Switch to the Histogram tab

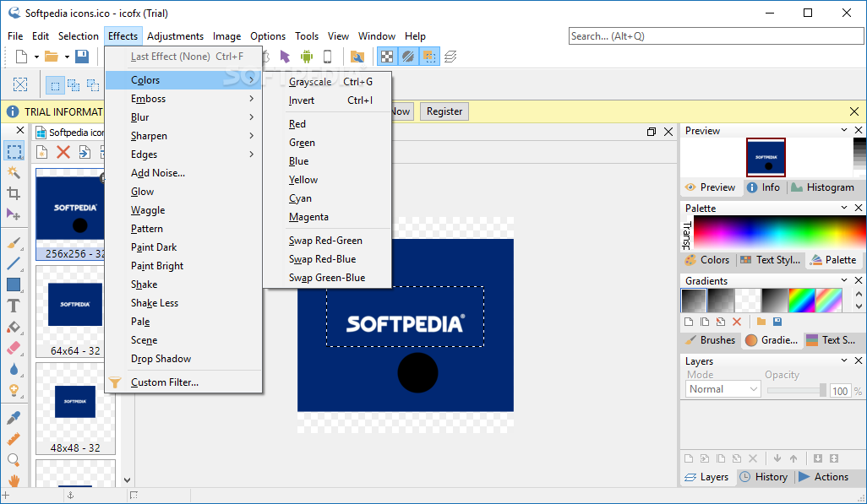[x=823, y=187]
